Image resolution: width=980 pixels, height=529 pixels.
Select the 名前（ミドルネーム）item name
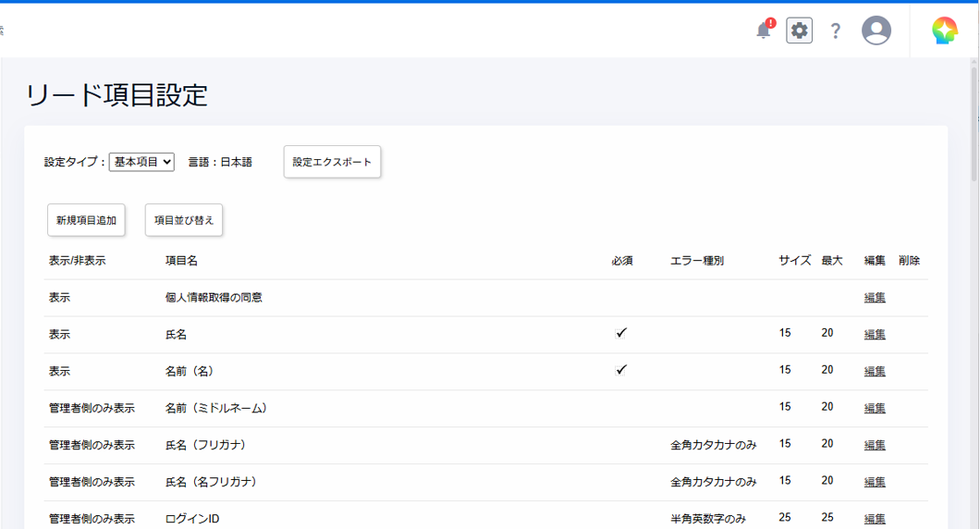(x=217, y=409)
